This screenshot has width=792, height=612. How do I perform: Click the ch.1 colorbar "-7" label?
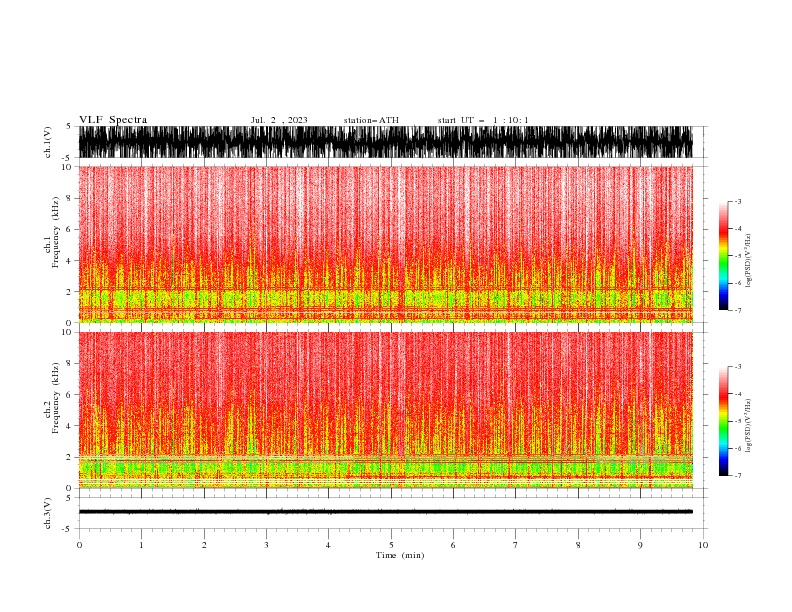pos(738,310)
